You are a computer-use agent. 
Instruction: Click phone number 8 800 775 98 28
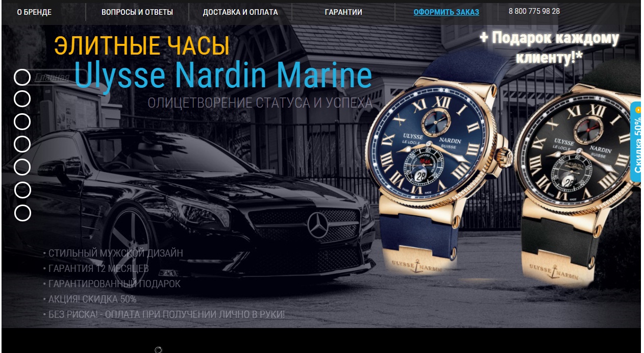(534, 11)
